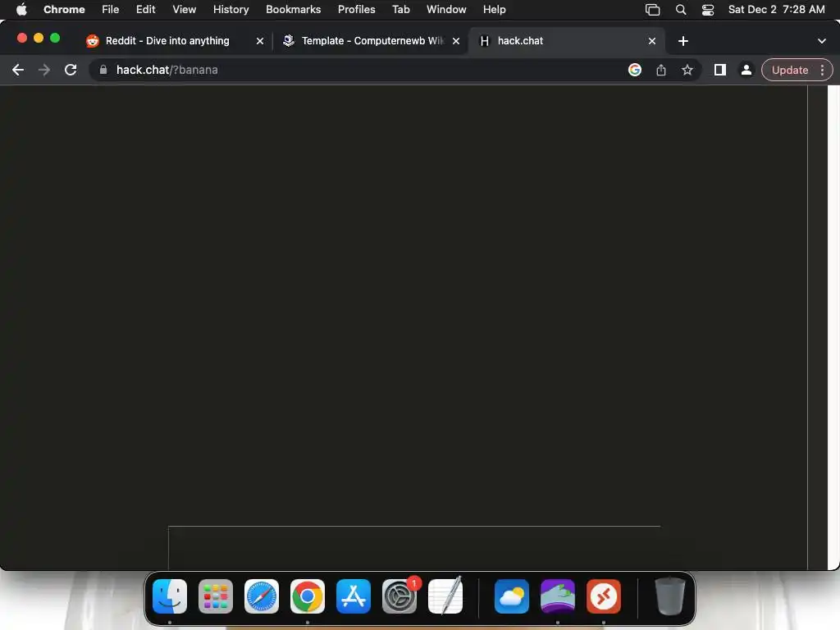The image size is (840, 630).
Task: Open TextEdit from the Dock
Action: pos(445,596)
